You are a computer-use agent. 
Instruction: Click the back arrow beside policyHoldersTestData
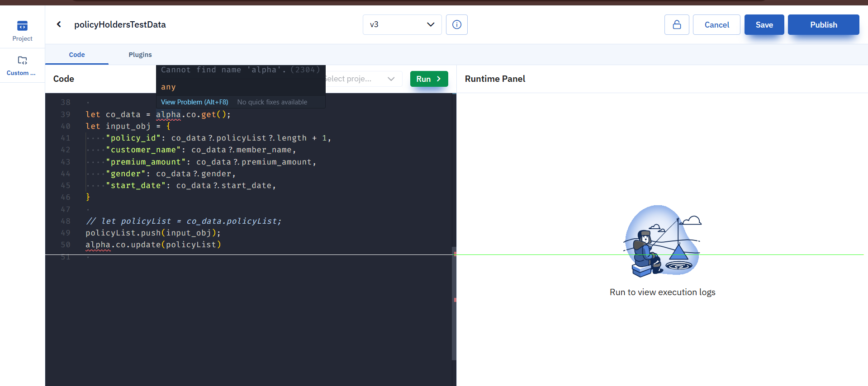[x=59, y=24]
